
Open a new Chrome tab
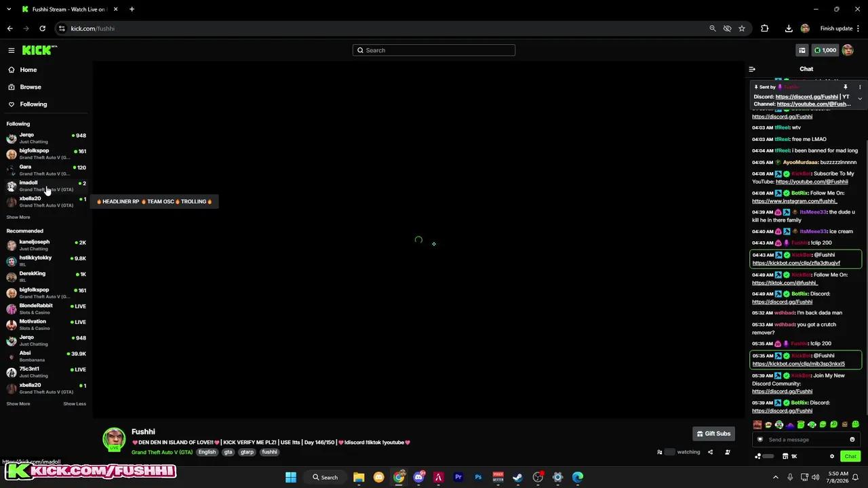(132, 9)
